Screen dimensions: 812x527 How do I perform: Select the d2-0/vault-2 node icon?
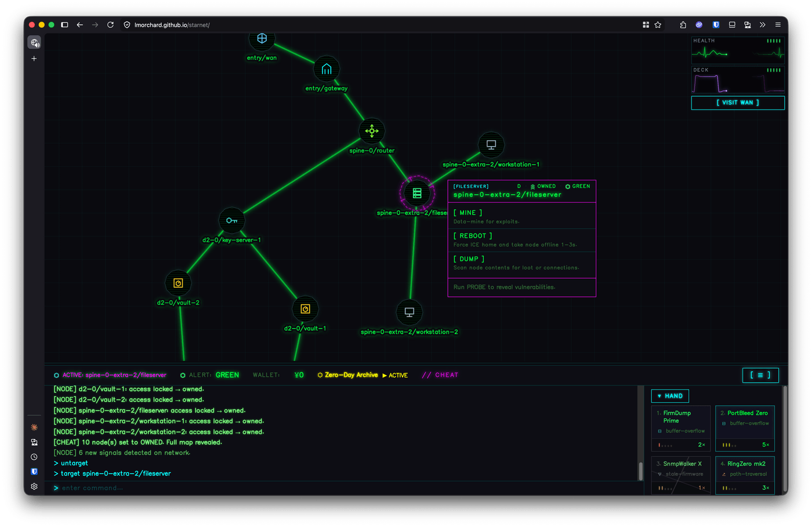[x=178, y=283]
